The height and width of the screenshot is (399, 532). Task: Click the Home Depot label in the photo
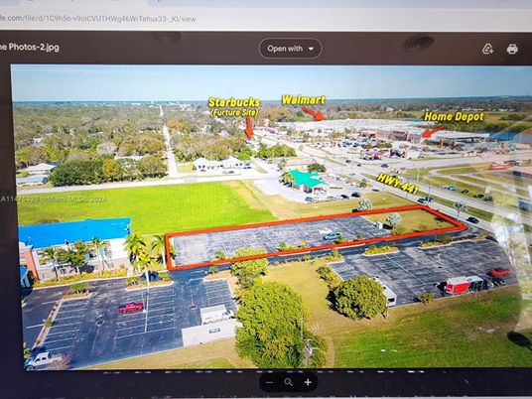click(x=454, y=117)
